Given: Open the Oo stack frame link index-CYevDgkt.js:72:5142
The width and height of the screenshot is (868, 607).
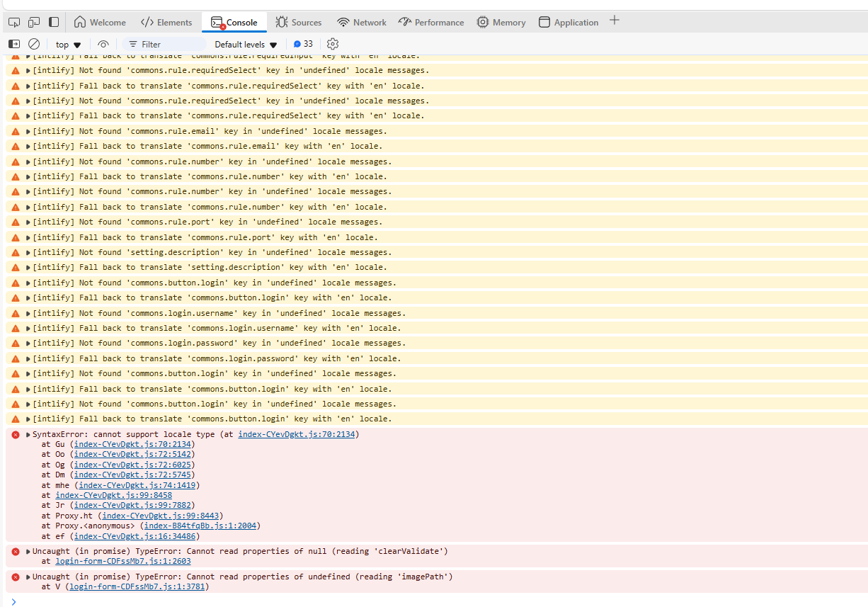Looking at the screenshot, I should pyautogui.click(x=132, y=454).
